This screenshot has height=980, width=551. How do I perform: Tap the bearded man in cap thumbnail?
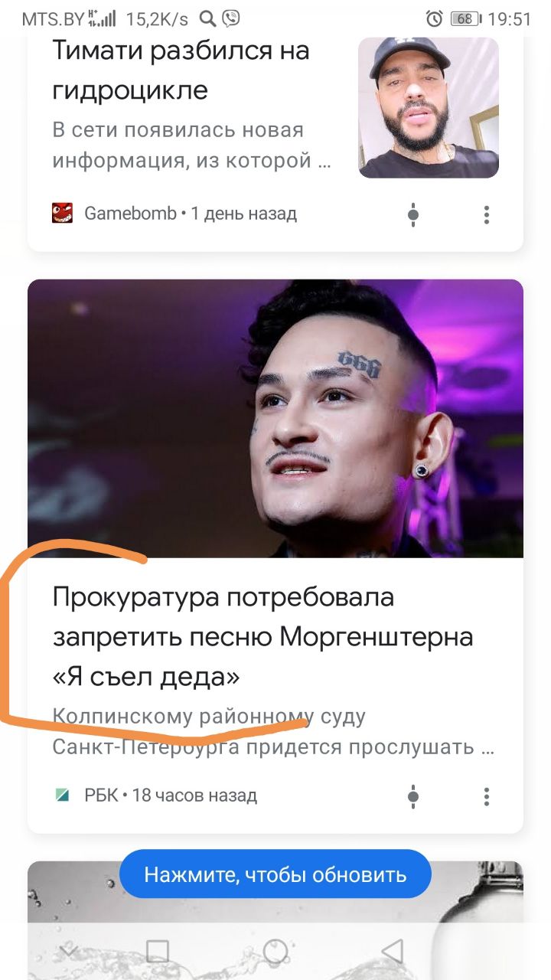(x=429, y=107)
